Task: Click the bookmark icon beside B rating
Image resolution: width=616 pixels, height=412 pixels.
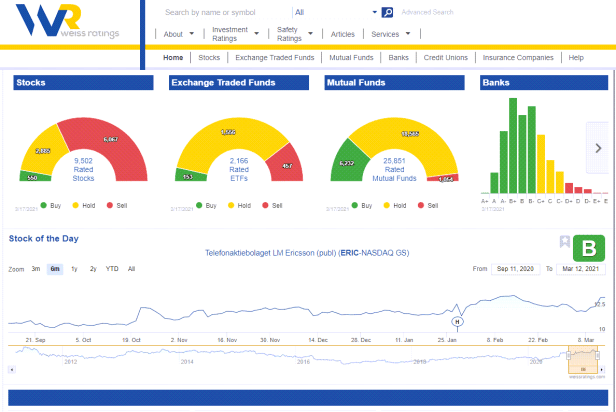Action: (565, 243)
